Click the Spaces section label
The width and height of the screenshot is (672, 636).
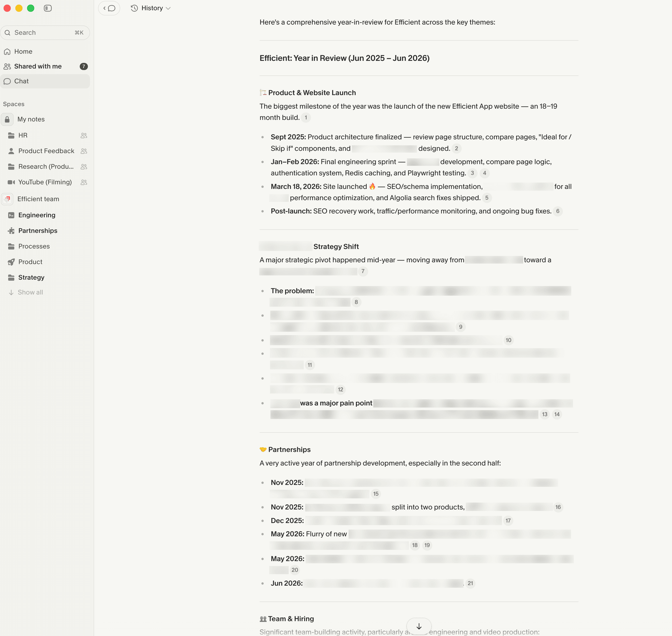click(14, 104)
